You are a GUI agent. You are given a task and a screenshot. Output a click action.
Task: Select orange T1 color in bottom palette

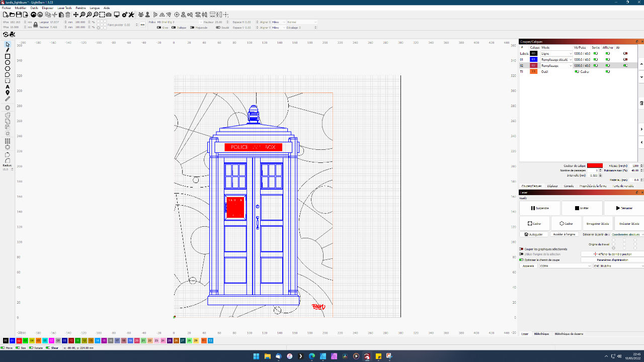(204, 340)
